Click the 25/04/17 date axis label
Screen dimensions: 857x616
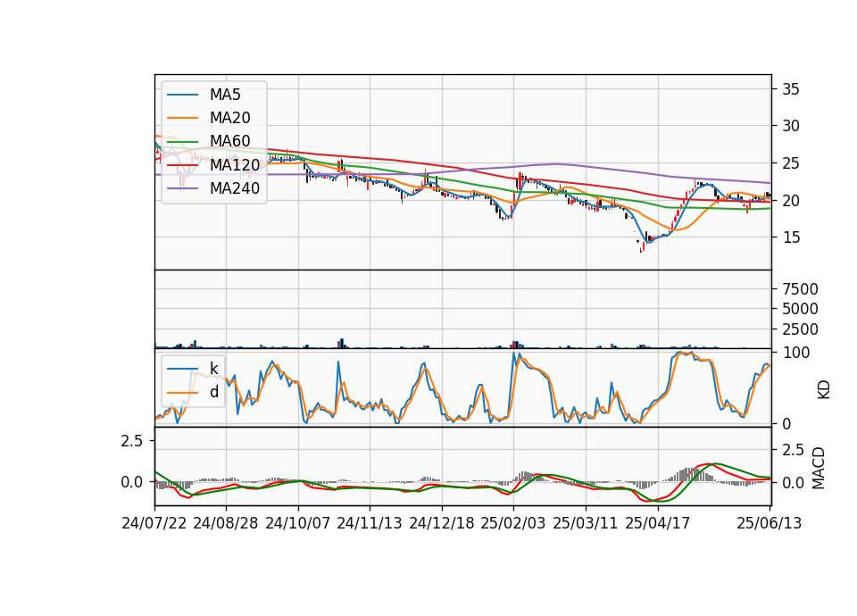[658, 523]
